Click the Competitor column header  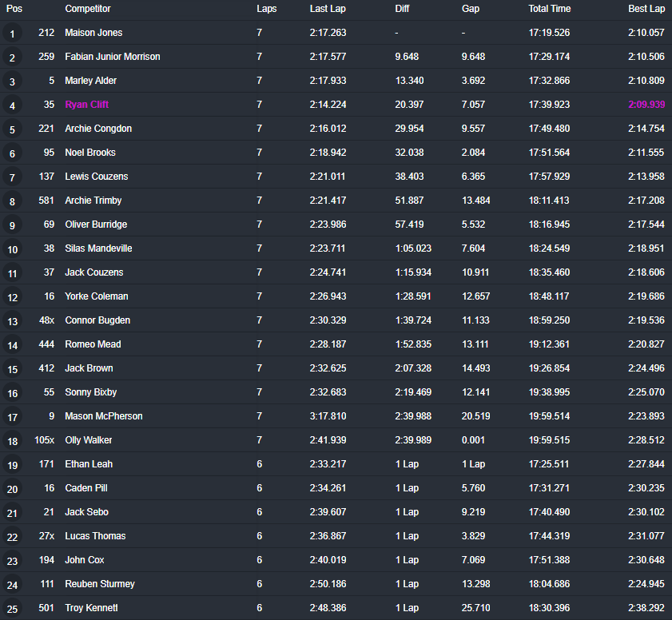[x=87, y=9]
